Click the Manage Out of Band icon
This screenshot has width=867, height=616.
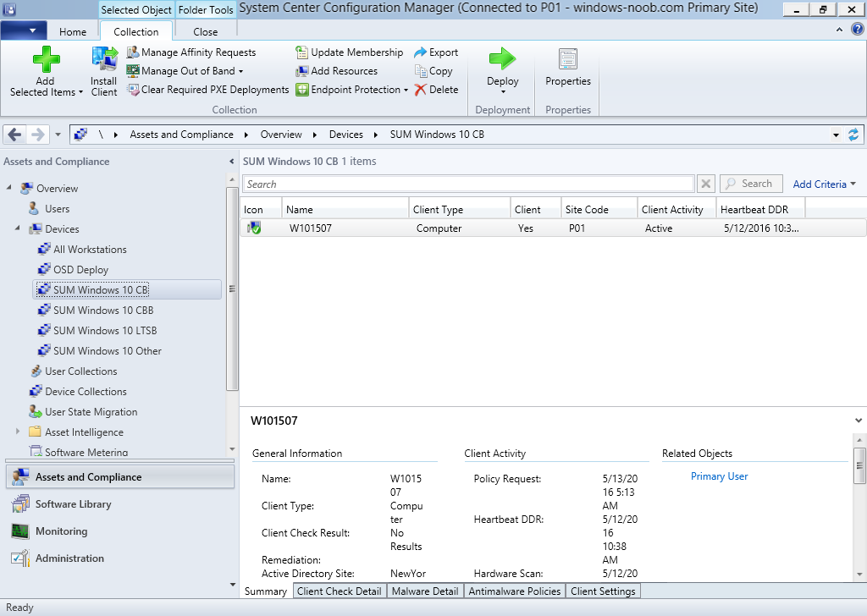tap(133, 71)
